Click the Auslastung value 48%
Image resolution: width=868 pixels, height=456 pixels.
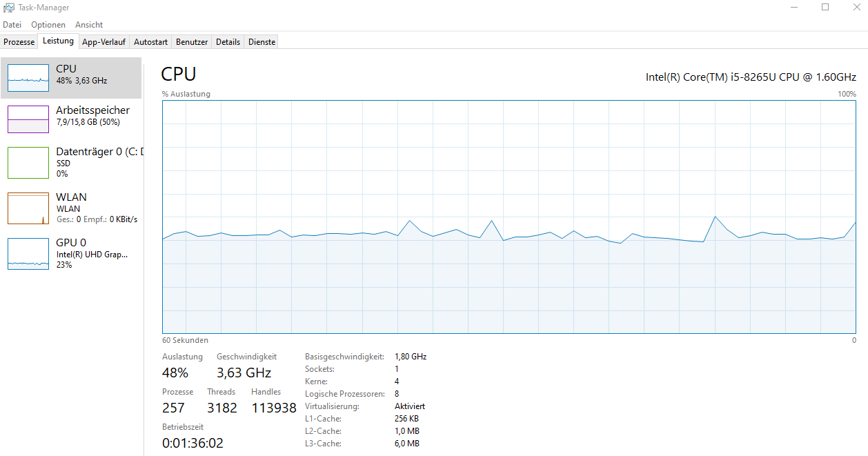point(175,373)
